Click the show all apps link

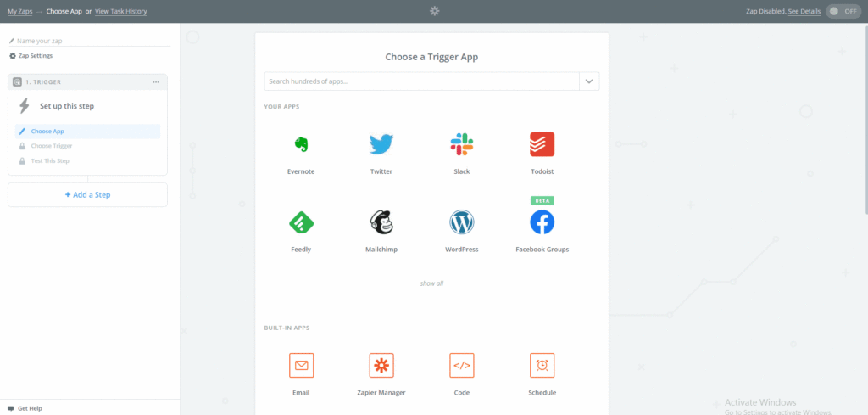click(431, 283)
